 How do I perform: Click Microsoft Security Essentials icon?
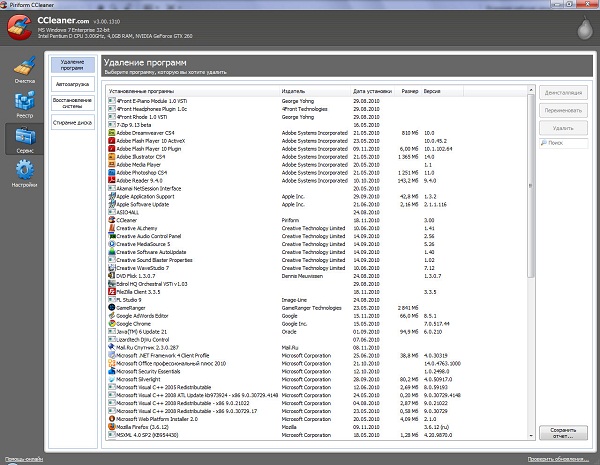click(x=111, y=371)
